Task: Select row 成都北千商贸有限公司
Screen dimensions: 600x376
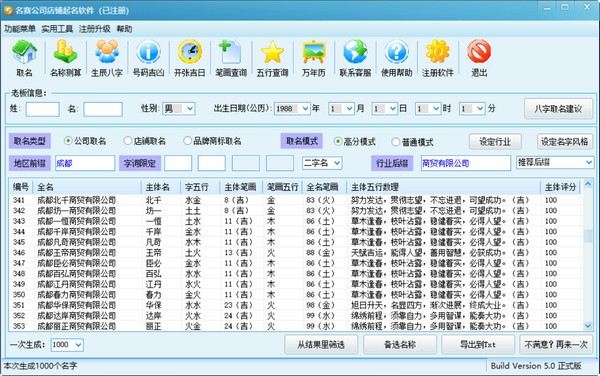Action: (295, 200)
